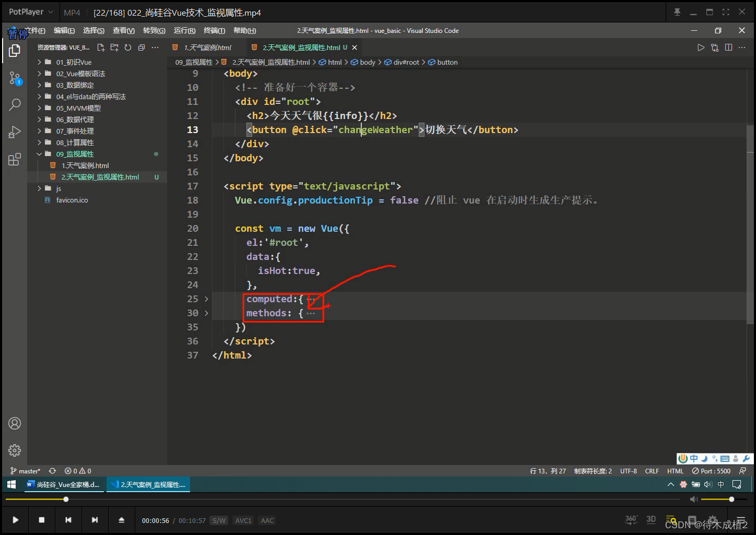756x535 pixels.
Task: Click 行 13, 列 27 cursor position
Action: [x=548, y=471]
